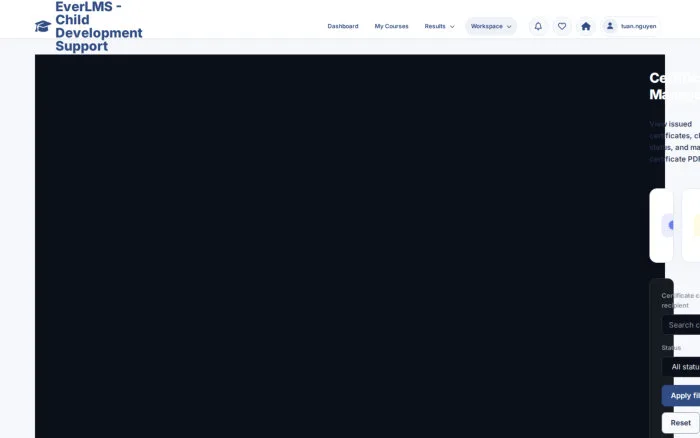The width and height of the screenshot is (700, 438).
Task: Open the heart favorites icon
Action: coord(562,26)
